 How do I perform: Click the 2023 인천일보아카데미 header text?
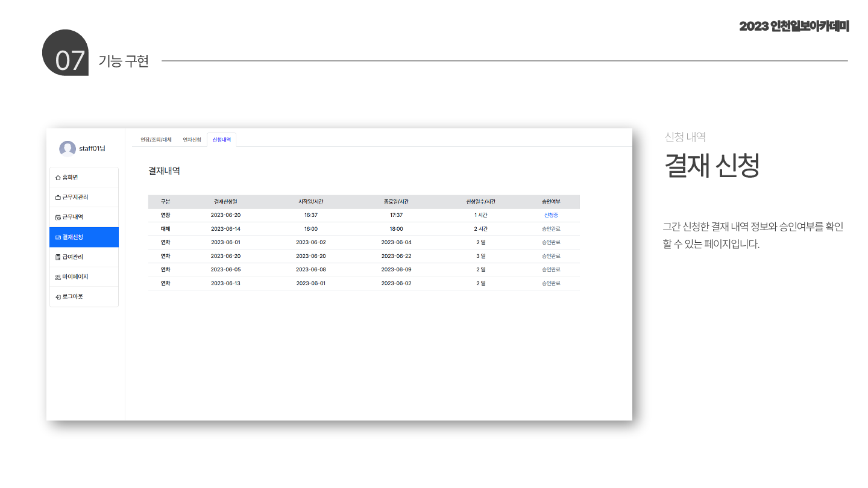(x=794, y=27)
